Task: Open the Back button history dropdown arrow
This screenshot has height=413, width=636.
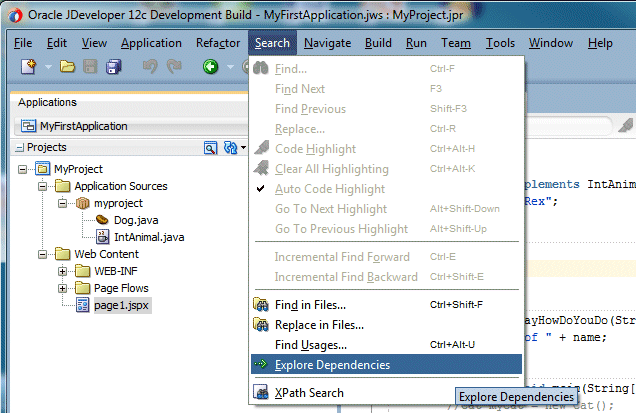Action: (x=230, y=67)
